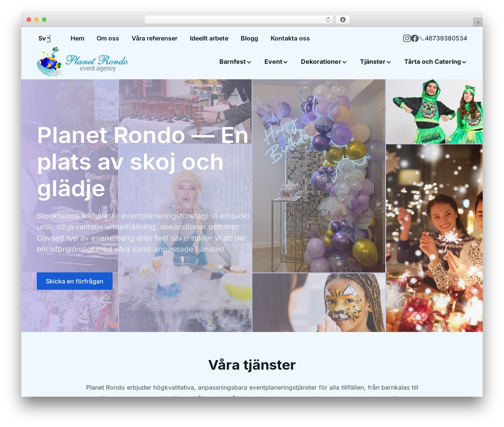The height and width of the screenshot is (427, 504).
Task: Open the Blogg page
Action: tap(249, 38)
